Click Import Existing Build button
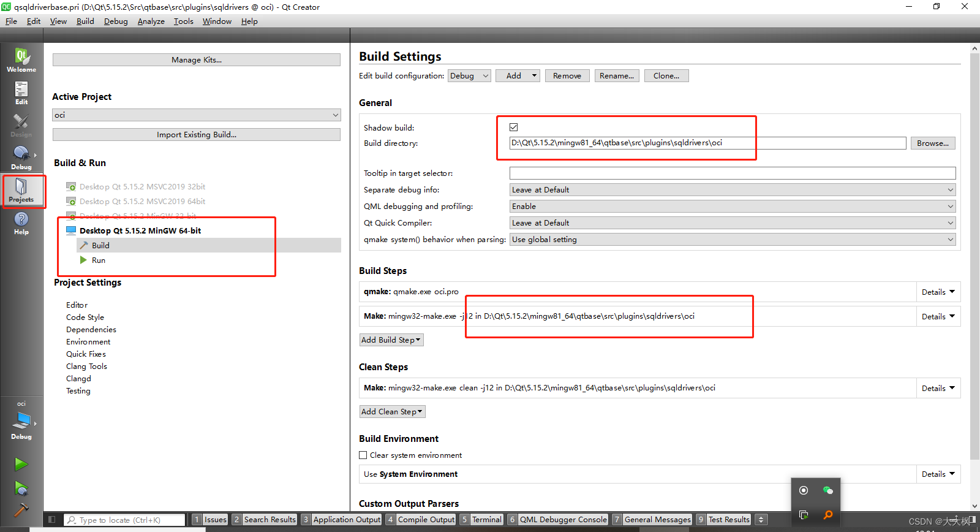The height and width of the screenshot is (532, 980). tap(197, 135)
